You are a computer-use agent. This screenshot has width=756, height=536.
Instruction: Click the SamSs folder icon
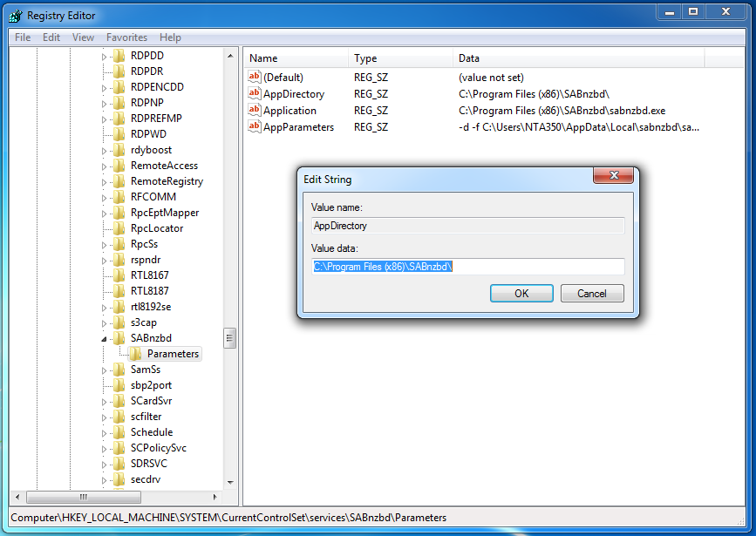click(119, 370)
